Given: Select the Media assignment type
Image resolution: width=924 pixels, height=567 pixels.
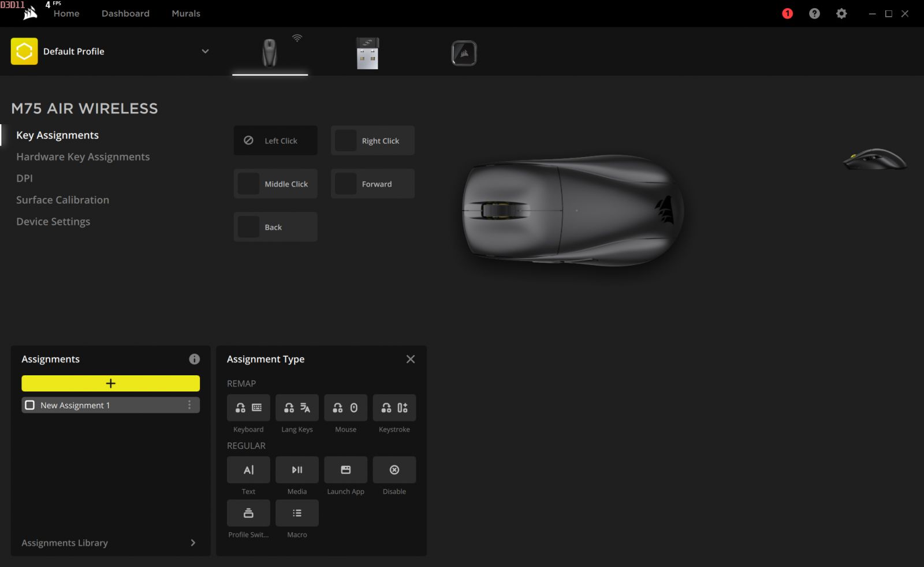Looking at the screenshot, I should coord(297,469).
